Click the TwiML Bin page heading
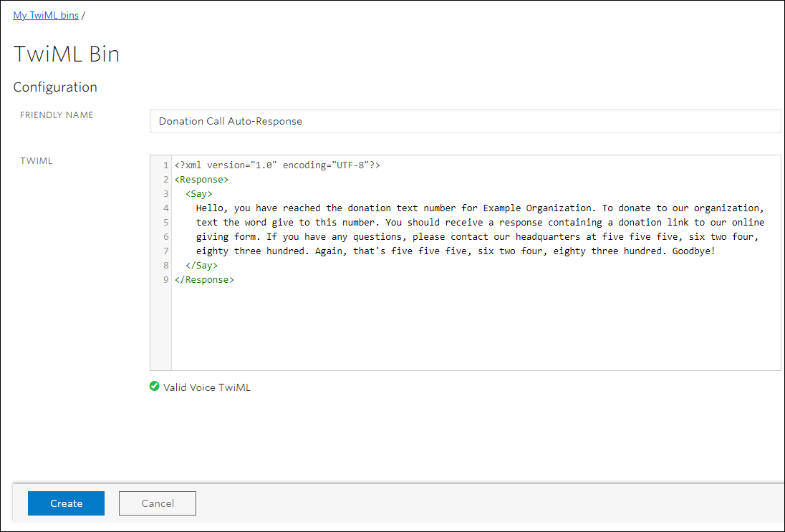 pos(67,54)
